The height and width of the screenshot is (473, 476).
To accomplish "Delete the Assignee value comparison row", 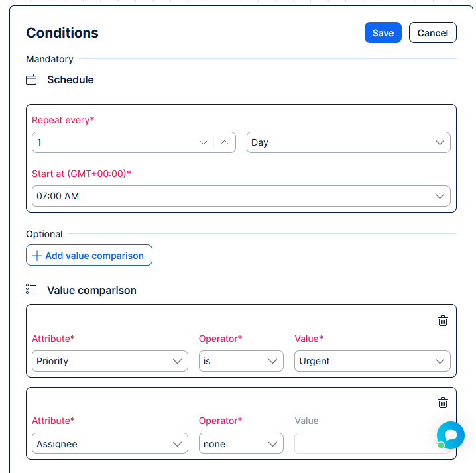I will [443, 403].
